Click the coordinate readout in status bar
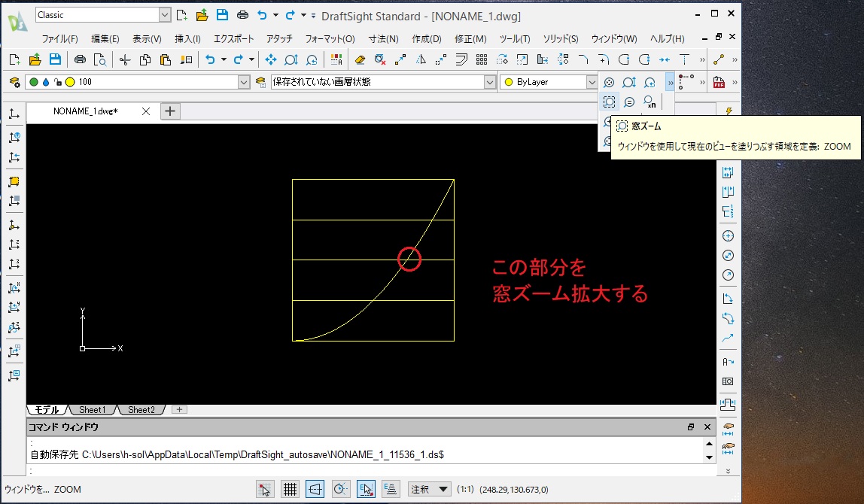The width and height of the screenshot is (864, 504). (x=513, y=490)
